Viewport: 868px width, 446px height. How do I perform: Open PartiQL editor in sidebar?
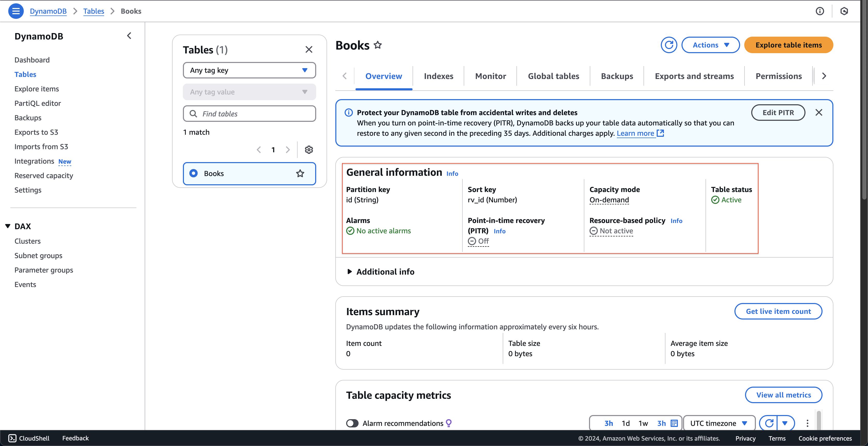(x=37, y=103)
